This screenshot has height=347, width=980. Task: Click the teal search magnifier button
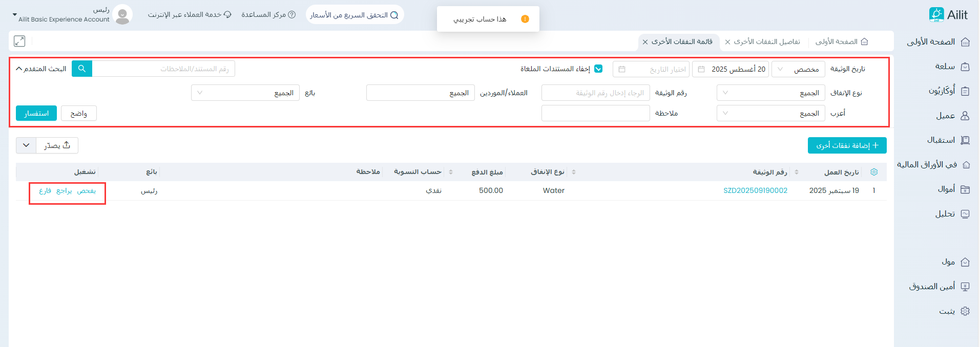click(82, 69)
